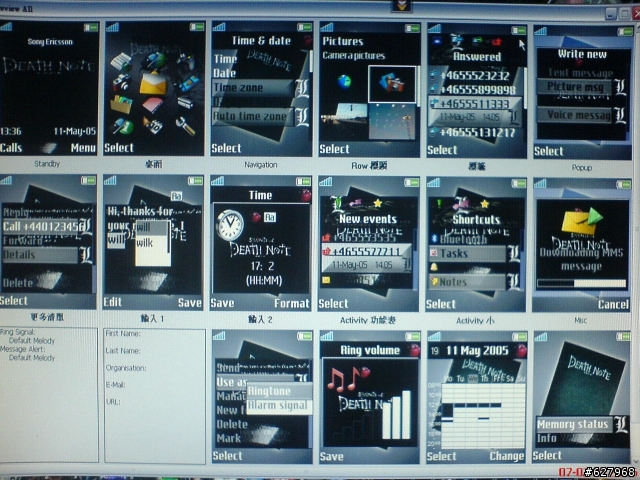
Task: Select the gamepad icon in desktop menu
Action: click(x=186, y=62)
